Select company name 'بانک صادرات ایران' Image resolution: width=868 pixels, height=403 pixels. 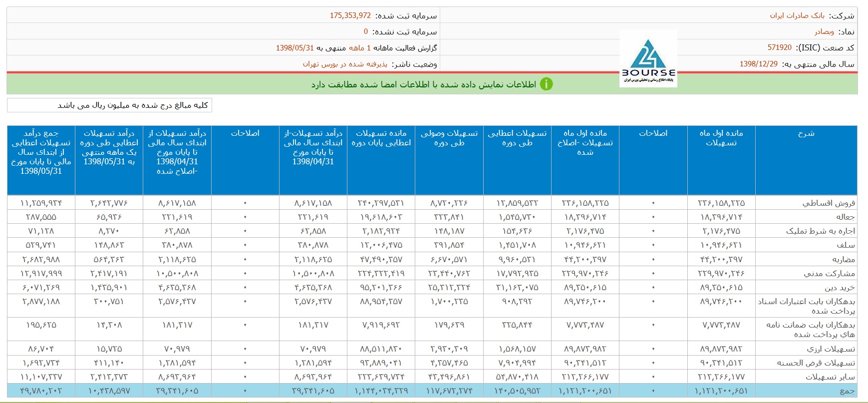coord(797,15)
